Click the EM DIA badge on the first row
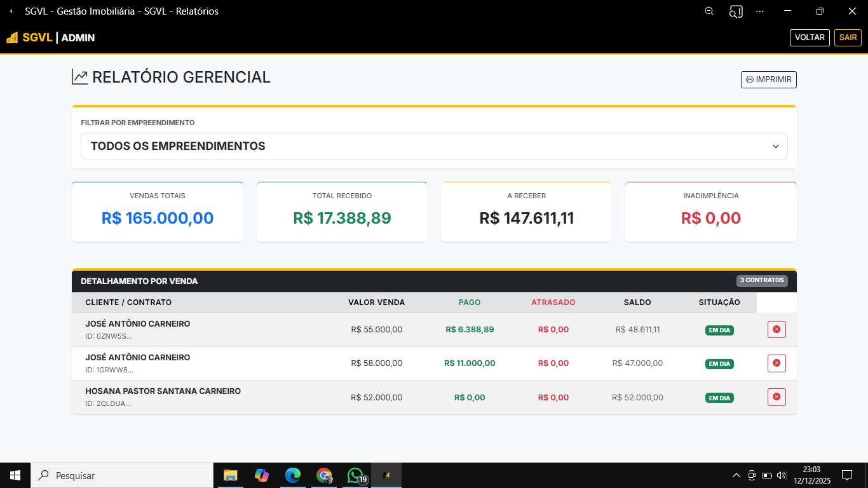This screenshot has height=488, width=868. point(719,330)
